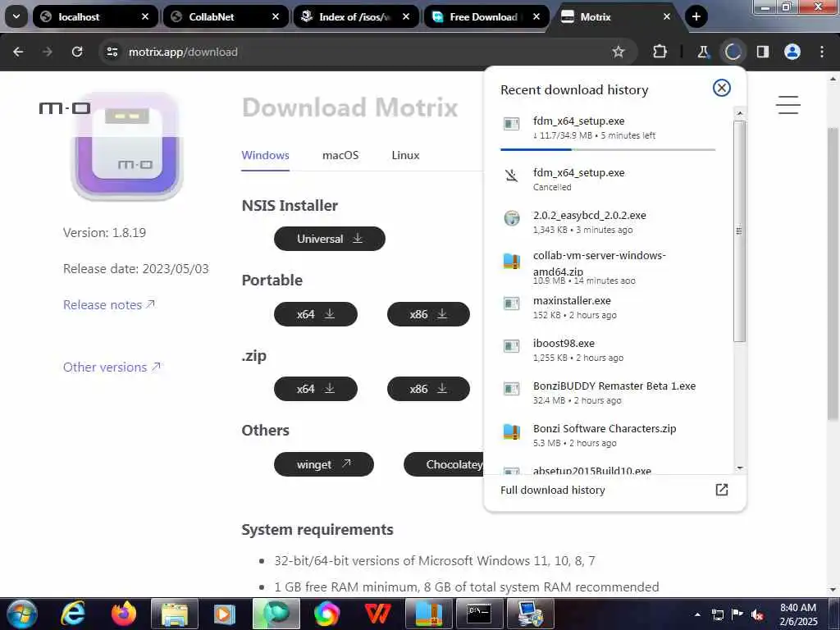Open Windows Explorer from taskbar
This screenshot has height=630, width=840.
tap(175, 614)
